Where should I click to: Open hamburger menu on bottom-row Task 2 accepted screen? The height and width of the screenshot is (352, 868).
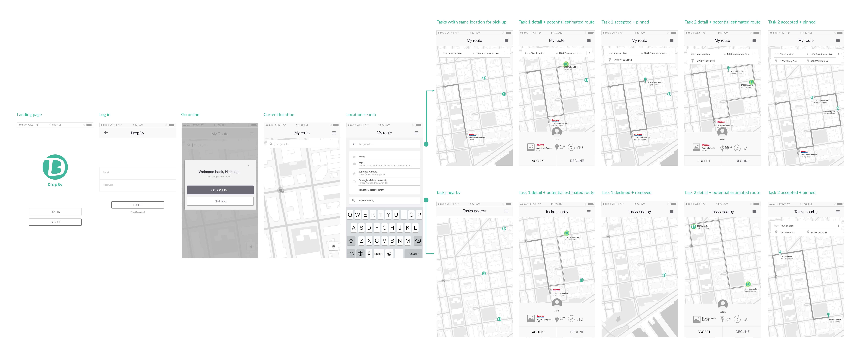pyautogui.click(x=838, y=212)
